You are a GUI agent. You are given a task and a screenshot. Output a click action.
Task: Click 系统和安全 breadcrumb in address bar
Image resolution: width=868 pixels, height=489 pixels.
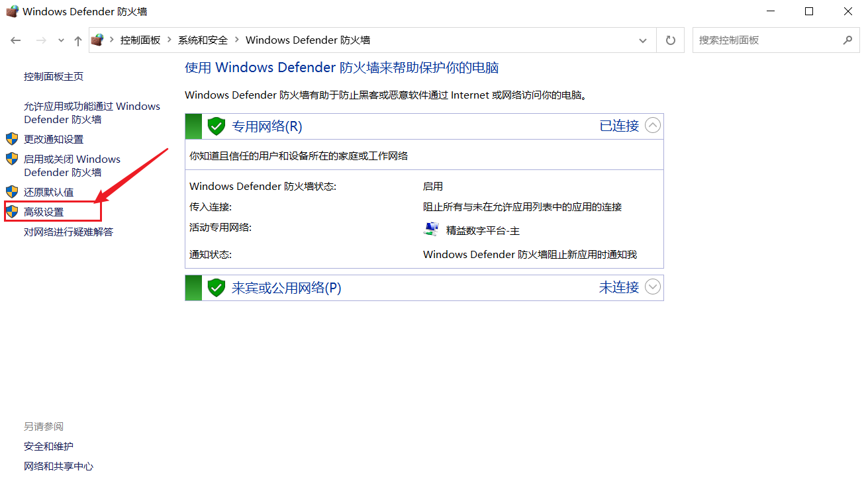pyautogui.click(x=203, y=40)
